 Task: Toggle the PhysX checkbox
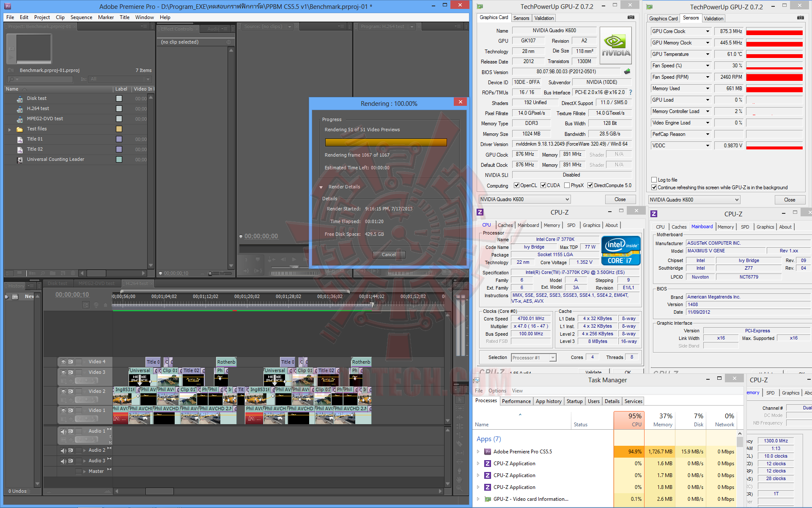coord(567,185)
